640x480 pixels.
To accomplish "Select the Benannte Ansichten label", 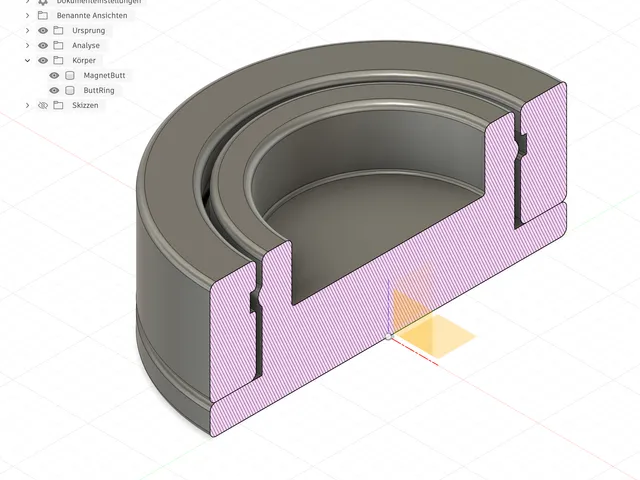I will pos(92,16).
